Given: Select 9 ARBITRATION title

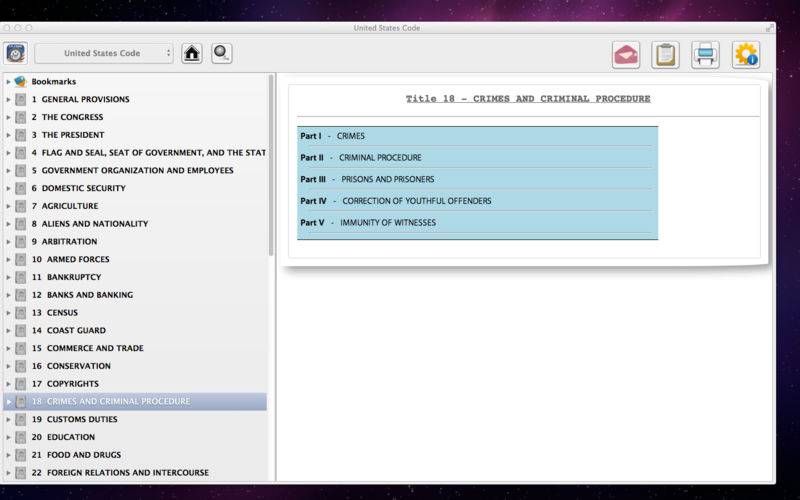Looking at the screenshot, I should pyautogui.click(x=64, y=241).
